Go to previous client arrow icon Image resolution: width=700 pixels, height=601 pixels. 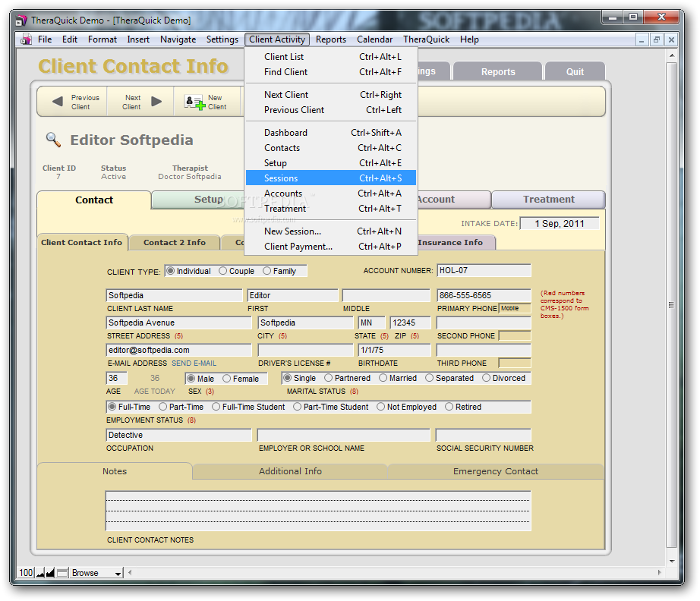(x=57, y=101)
